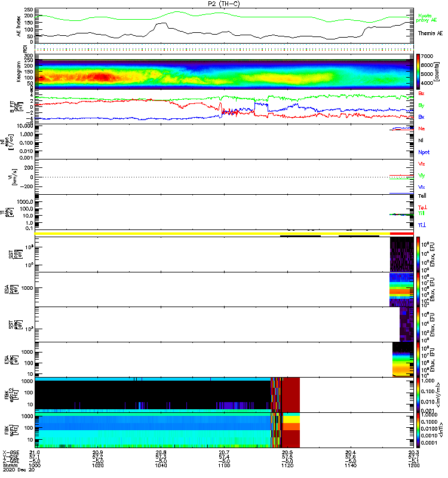Click the X-GSE value 20.7

pos(224,452)
